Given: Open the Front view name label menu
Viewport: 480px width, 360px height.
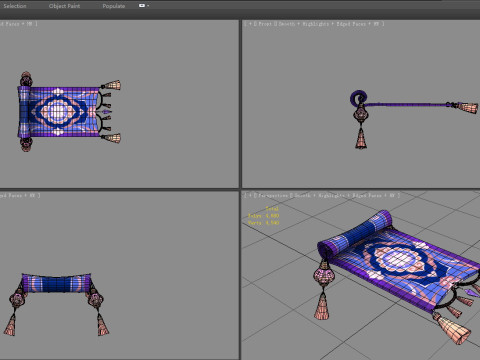Looking at the screenshot, I should coord(265,24).
